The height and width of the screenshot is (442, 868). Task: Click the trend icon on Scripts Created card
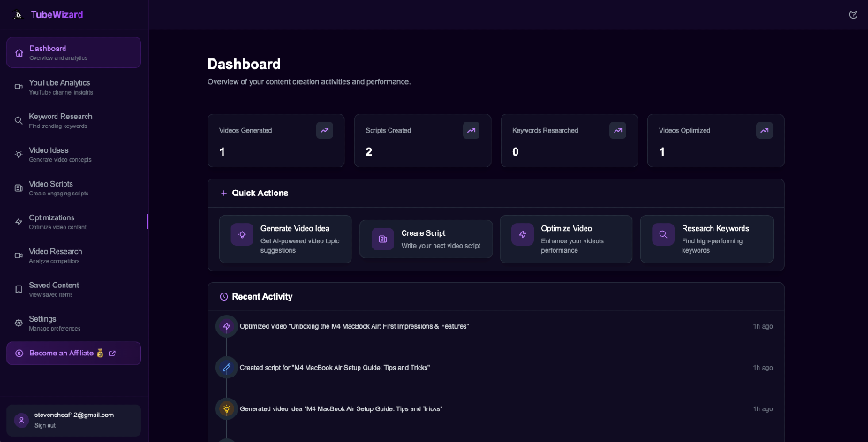point(472,131)
